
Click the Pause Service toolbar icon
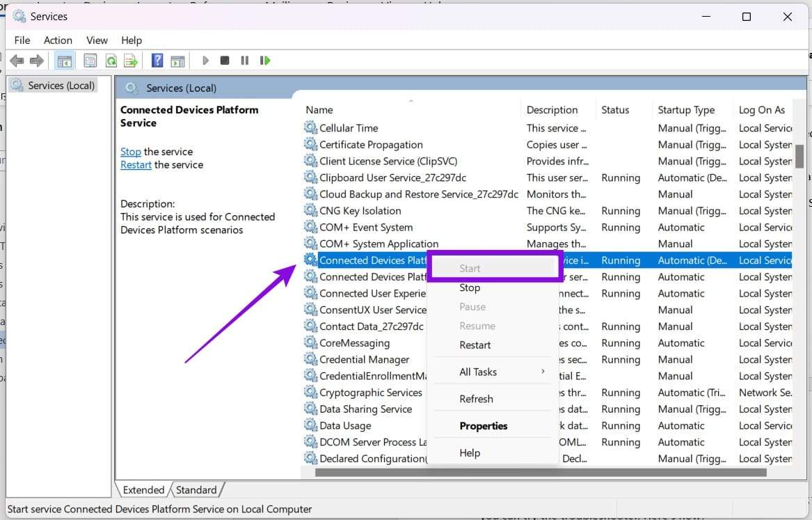244,61
